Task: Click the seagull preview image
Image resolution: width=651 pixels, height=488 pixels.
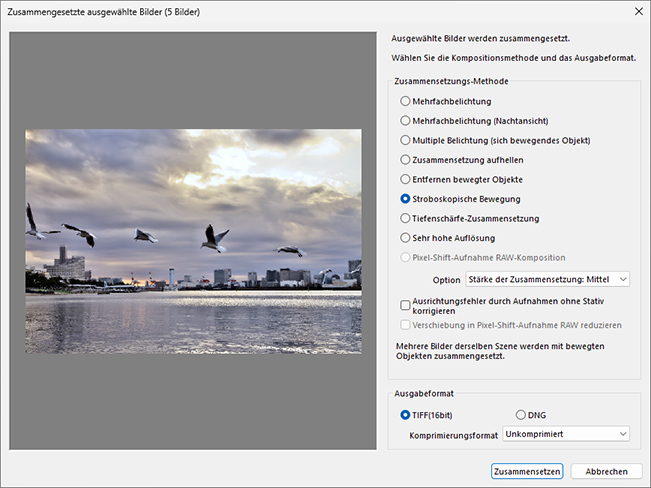Action: pos(193,210)
